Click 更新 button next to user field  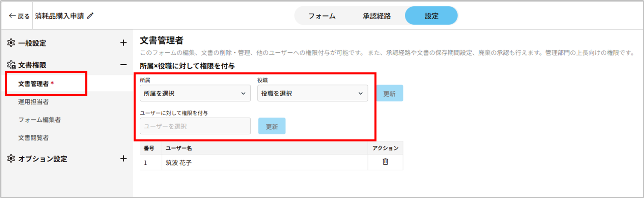(272, 126)
